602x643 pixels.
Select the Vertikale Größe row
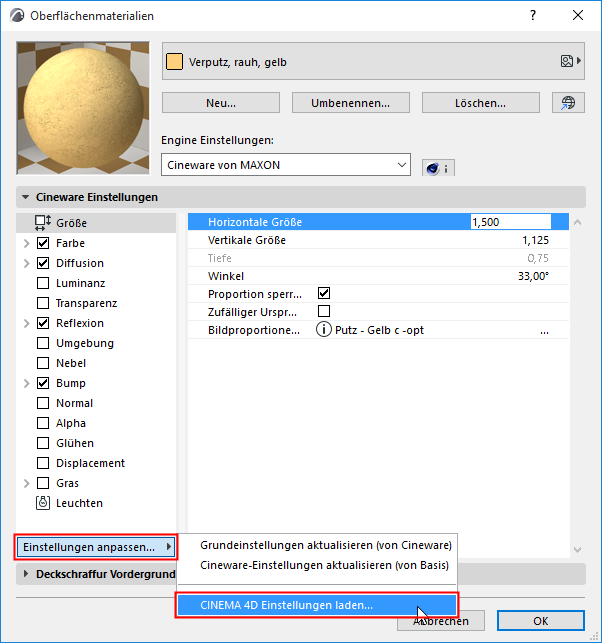tap(378, 240)
